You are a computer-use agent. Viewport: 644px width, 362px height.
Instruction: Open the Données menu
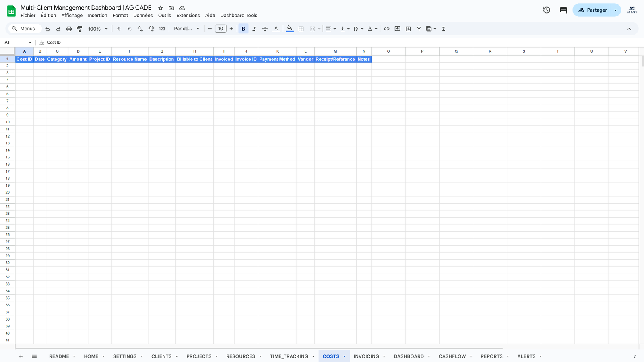pos(143,16)
